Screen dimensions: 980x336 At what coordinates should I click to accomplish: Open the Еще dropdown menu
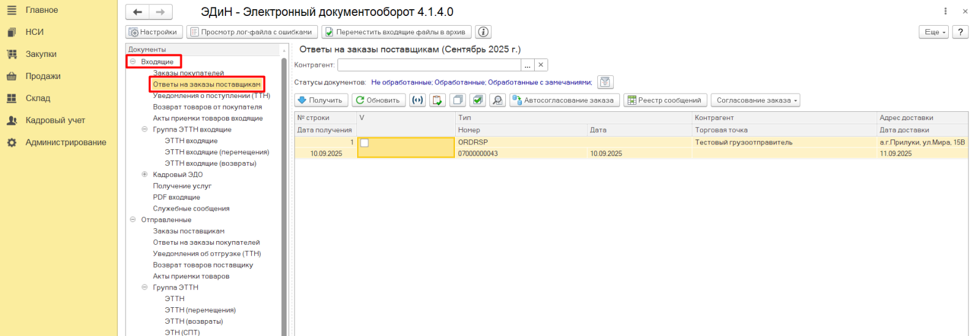tap(933, 32)
